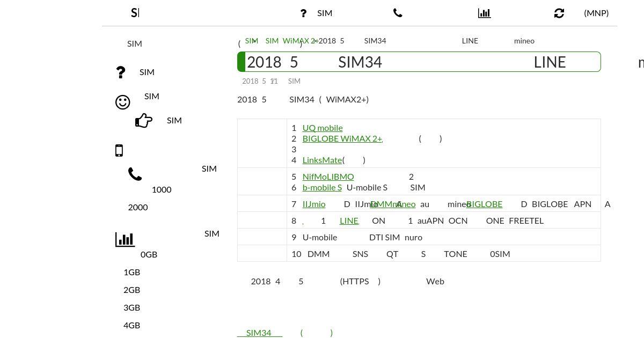Screen dimensions: 644x338
Task: Select the 0GB sidebar entry
Action: tap(149, 254)
